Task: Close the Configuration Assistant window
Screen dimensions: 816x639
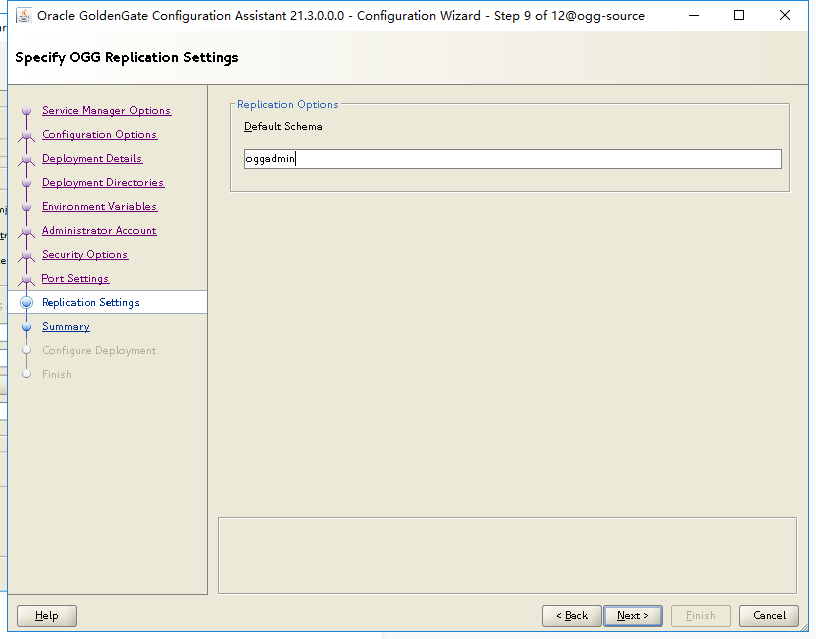Action: tap(785, 16)
